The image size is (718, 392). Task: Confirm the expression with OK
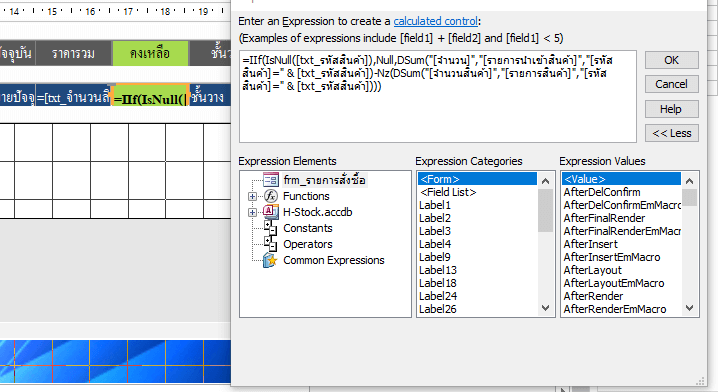click(672, 60)
